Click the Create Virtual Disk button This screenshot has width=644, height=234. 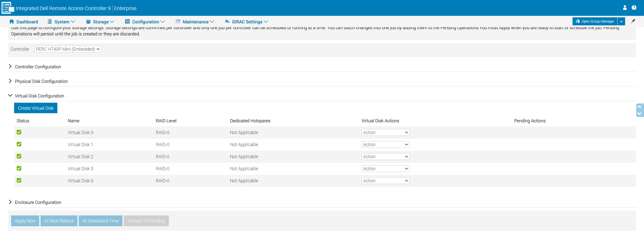point(36,108)
